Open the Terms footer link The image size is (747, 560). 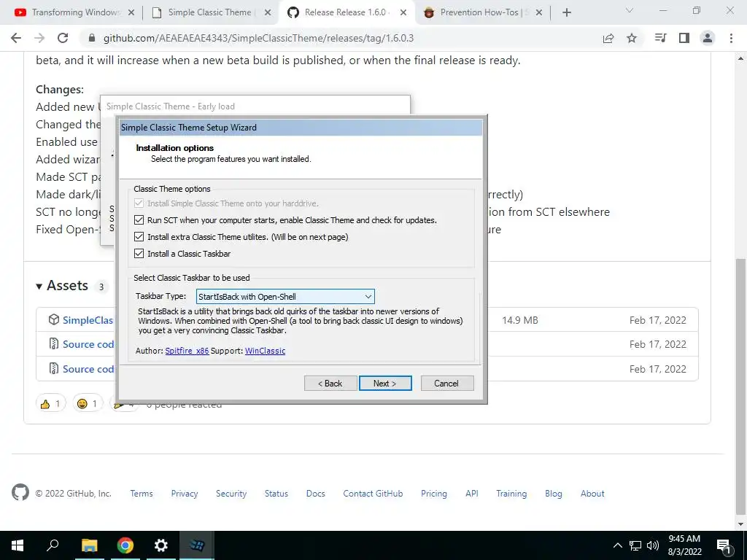coord(142,494)
